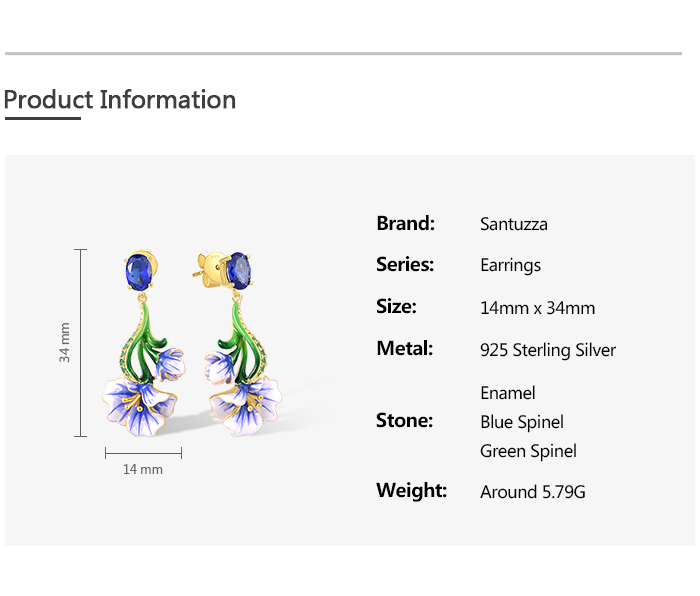Image resolution: width=700 pixels, height=596 pixels.
Task: Select the 14mm x 34mm size text
Action: tap(538, 308)
